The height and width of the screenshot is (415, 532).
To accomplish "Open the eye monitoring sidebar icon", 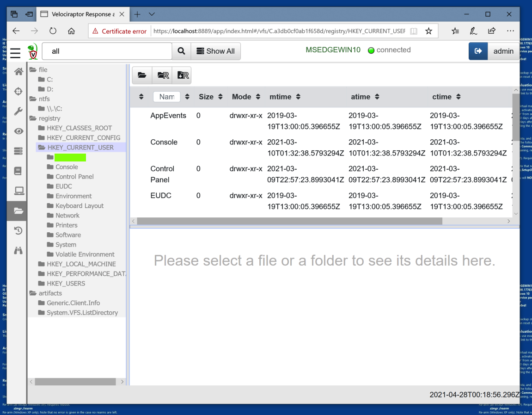I will (18, 131).
